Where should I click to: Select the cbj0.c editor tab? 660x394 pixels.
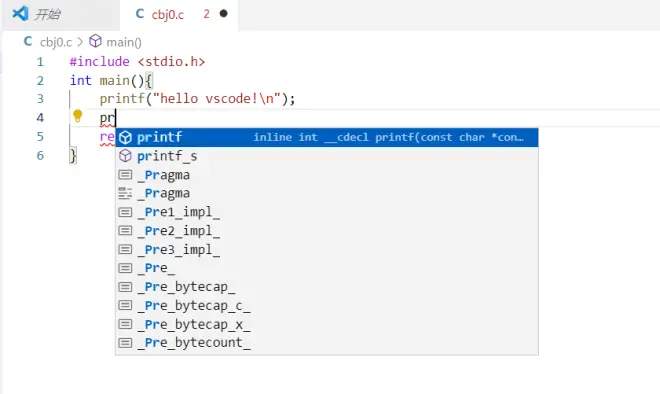(x=179, y=15)
